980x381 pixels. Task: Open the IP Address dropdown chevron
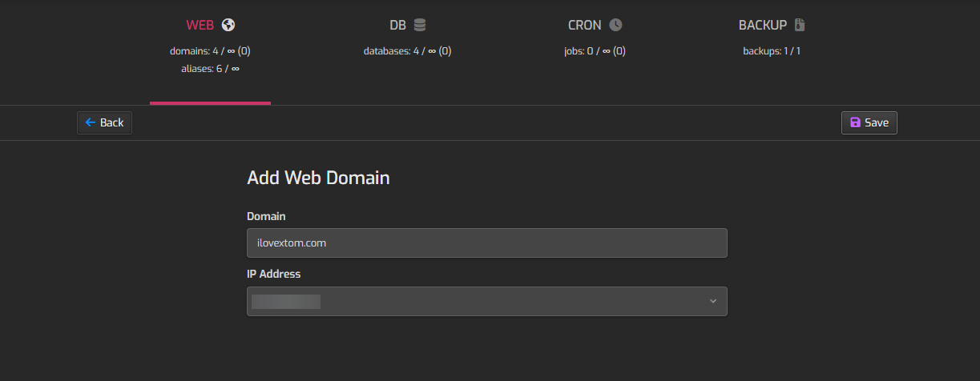tap(712, 301)
